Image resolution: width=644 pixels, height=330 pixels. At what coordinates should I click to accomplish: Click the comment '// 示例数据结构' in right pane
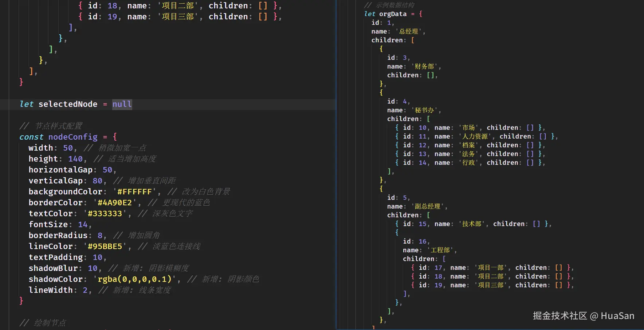[x=389, y=5]
